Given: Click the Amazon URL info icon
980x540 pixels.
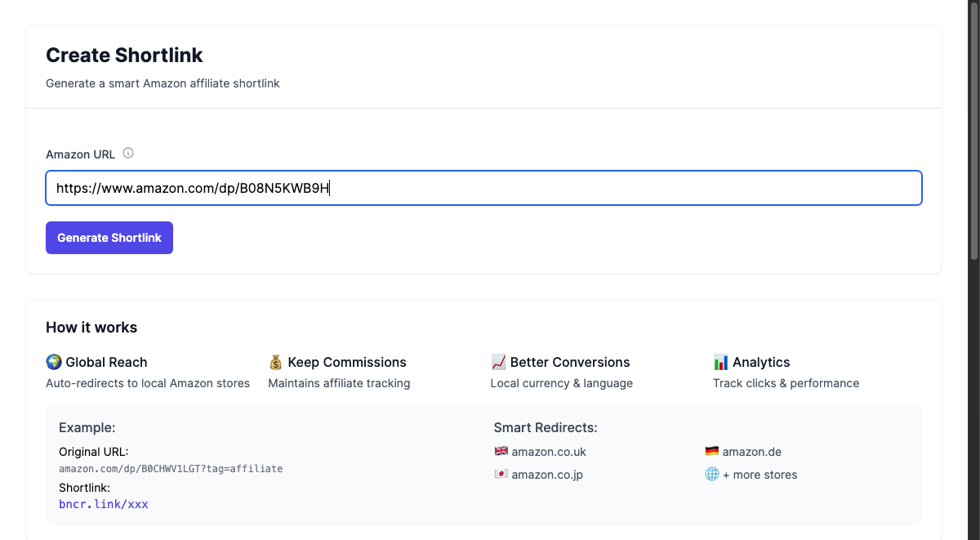Looking at the screenshot, I should pos(128,153).
